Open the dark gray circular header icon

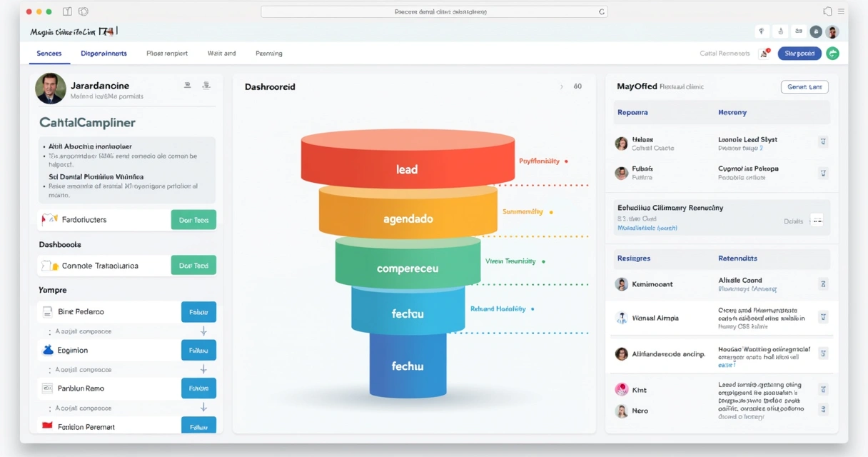[815, 31]
